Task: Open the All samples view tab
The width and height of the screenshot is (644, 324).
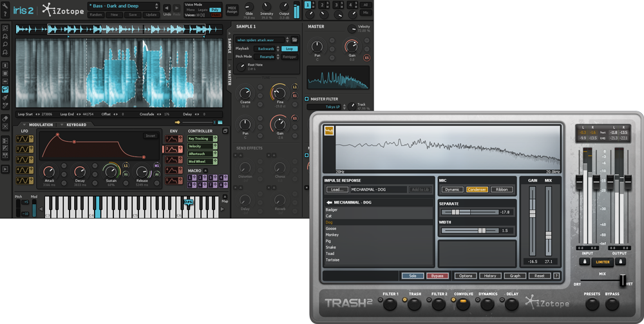Action: [x=365, y=5]
